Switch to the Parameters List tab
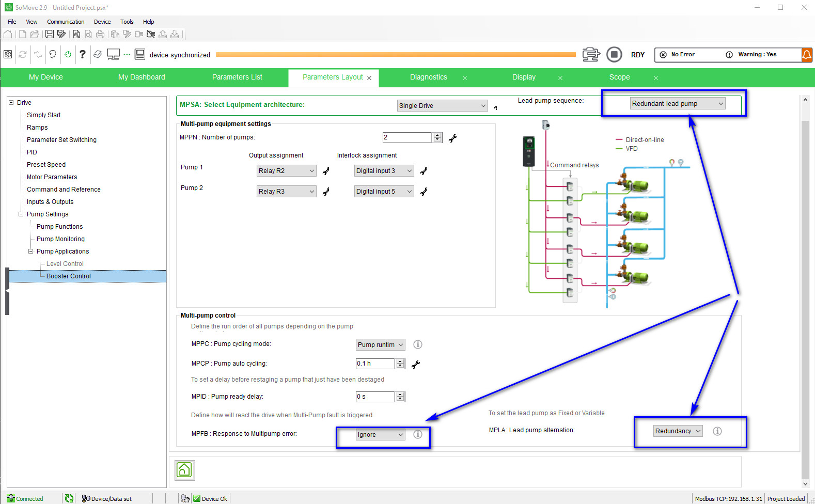 [237, 77]
